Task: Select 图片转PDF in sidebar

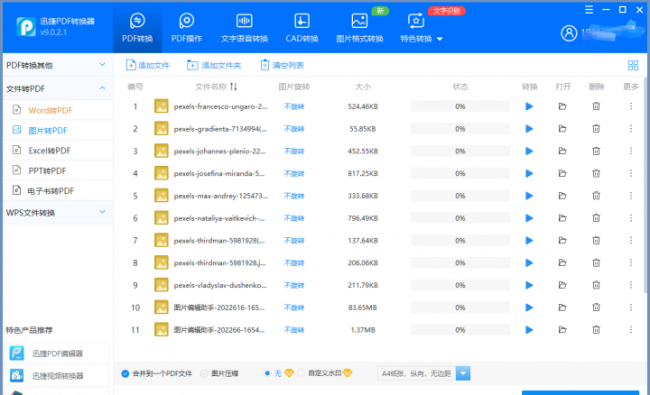Action: tap(58, 131)
